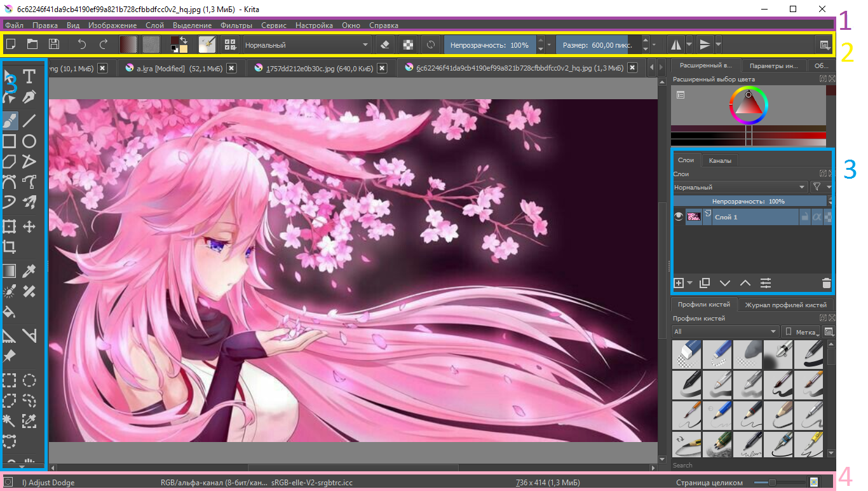Select the Color Picker eyedropper tool
Screen dimensions: 868x491
pyautogui.click(x=29, y=270)
